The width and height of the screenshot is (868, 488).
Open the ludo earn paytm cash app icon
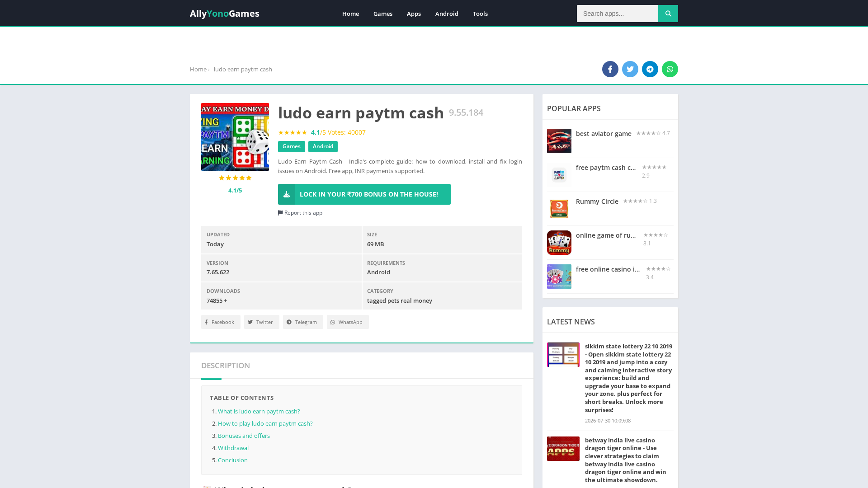point(235,137)
